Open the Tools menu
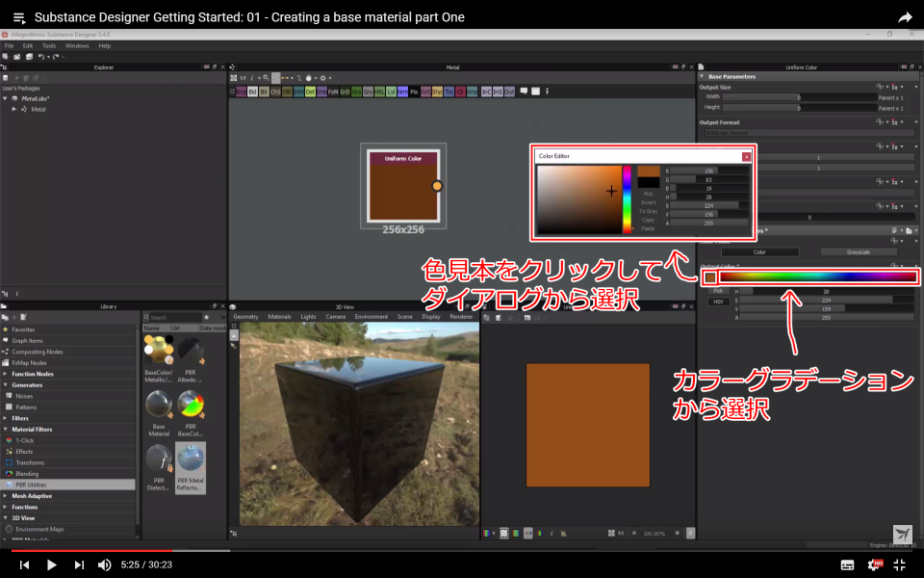The height and width of the screenshot is (578, 924). coord(49,45)
